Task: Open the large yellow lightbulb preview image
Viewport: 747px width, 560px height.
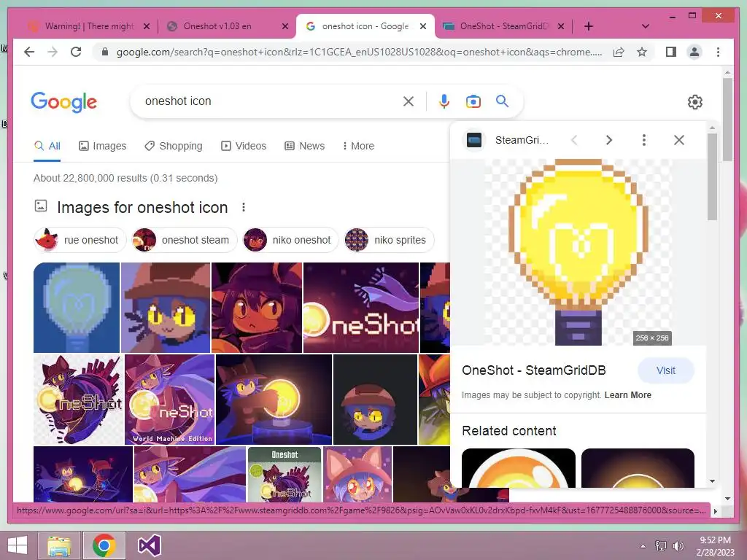Action: pos(578,252)
